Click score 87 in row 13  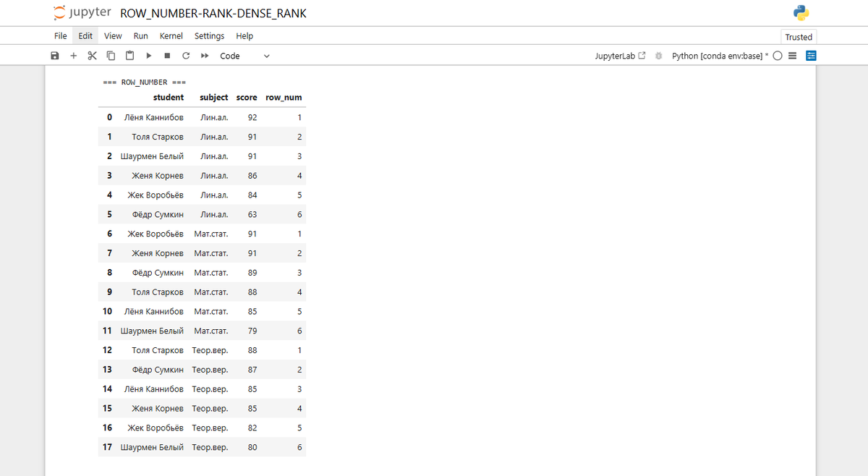pos(252,370)
